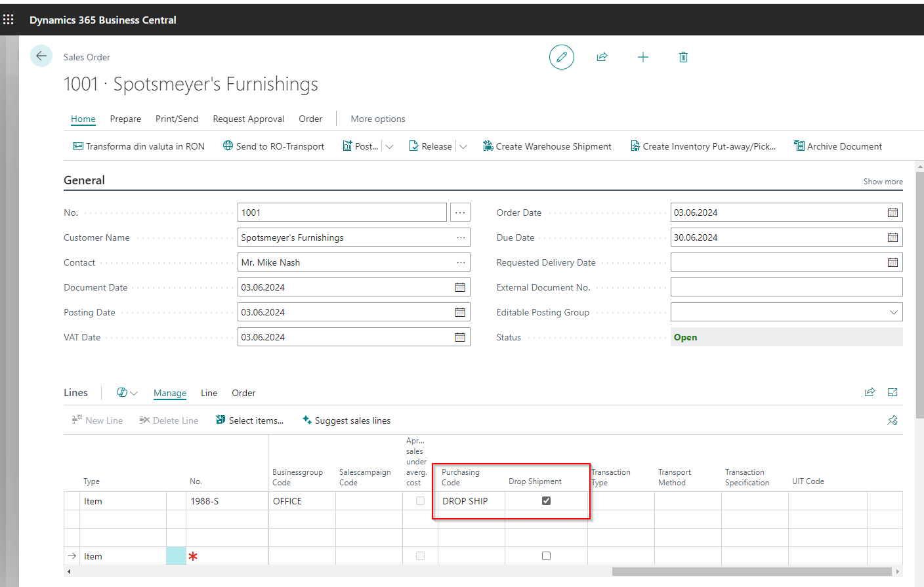Expand the Post dropdown arrow
This screenshot has height=587, width=924.
389,147
